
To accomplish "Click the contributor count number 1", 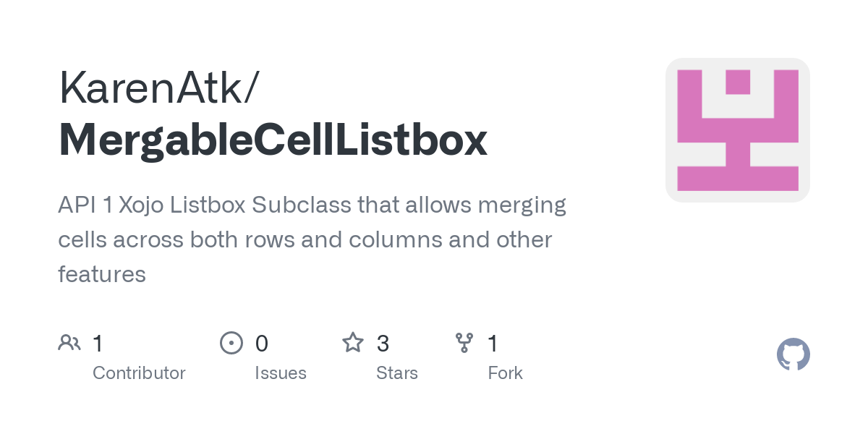I will (x=98, y=344).
